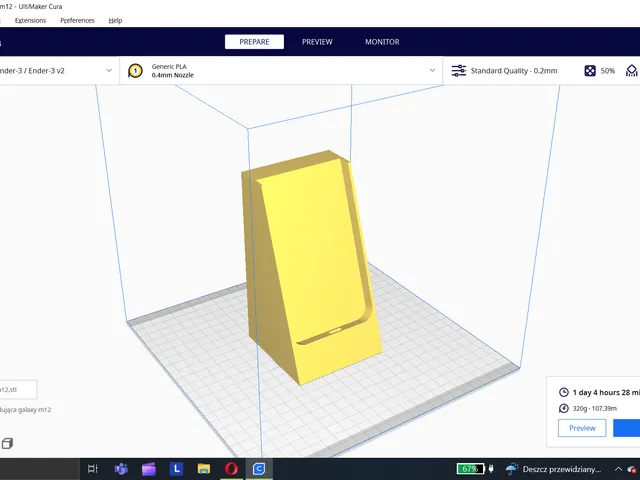Expand the Ender-3 printer selector dropdown
The width and height of the screenshot is (640, 480).
click(x=109, y=71)
